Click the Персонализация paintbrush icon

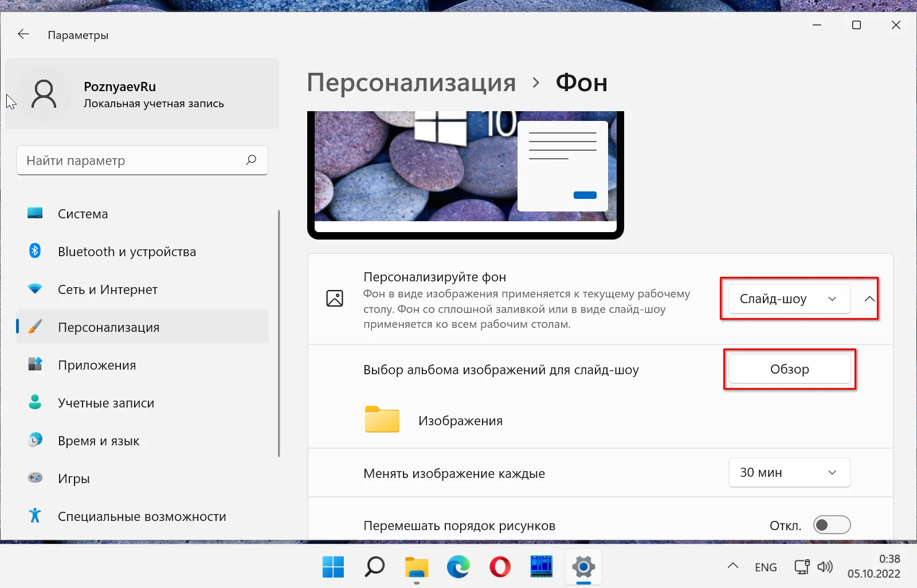[x=35, y=327]
